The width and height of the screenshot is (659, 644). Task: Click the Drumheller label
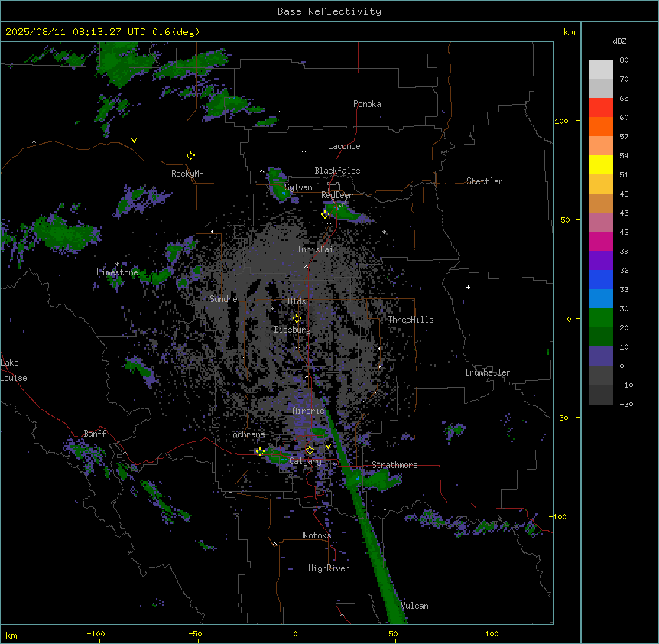(x=488, y=372)
